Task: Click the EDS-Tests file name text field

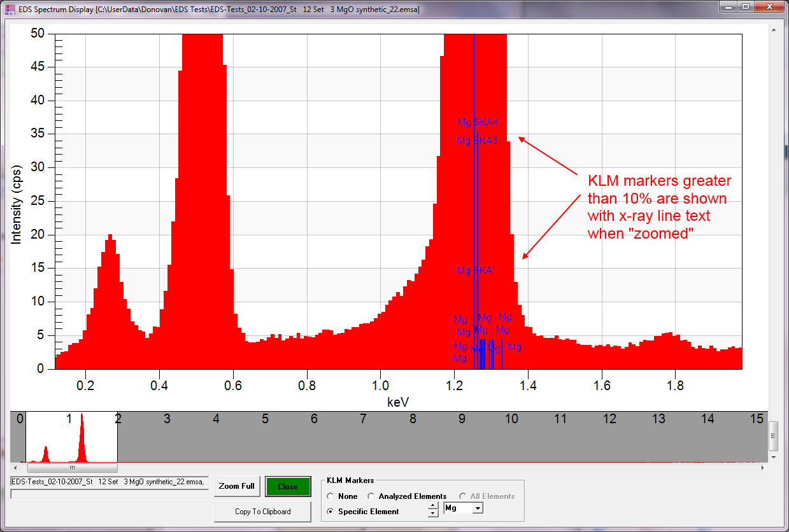Action: click(110, 482)
